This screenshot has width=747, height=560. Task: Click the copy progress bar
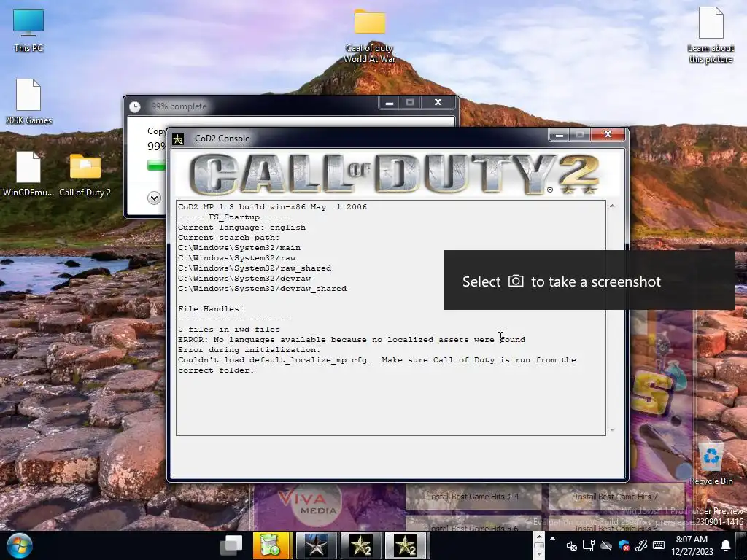point(157,166)
